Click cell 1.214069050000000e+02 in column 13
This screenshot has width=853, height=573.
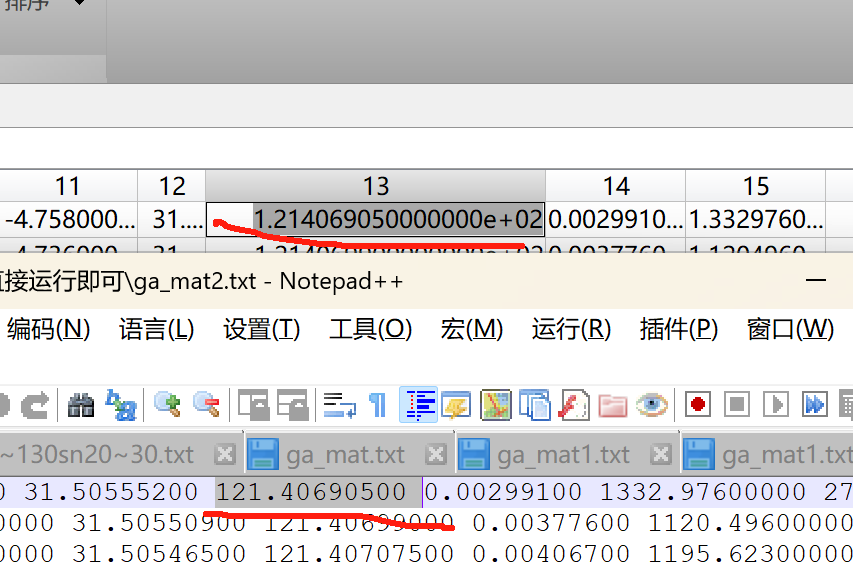[375, 219]
